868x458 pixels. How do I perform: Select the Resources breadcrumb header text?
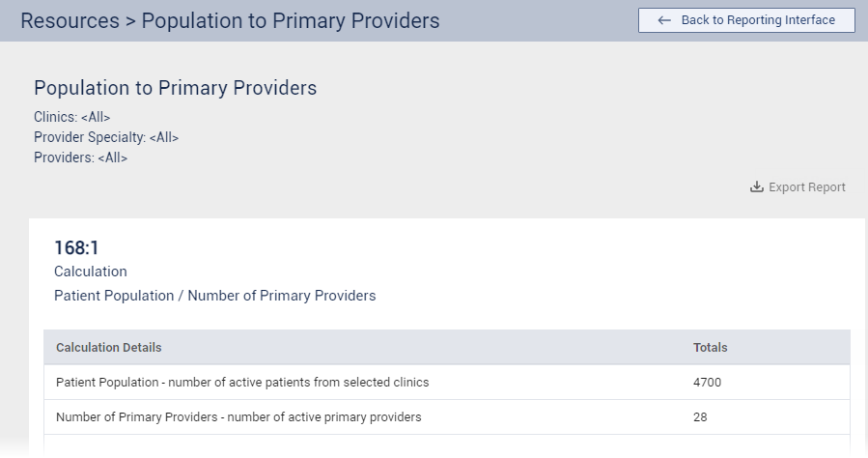pos(70,20)
